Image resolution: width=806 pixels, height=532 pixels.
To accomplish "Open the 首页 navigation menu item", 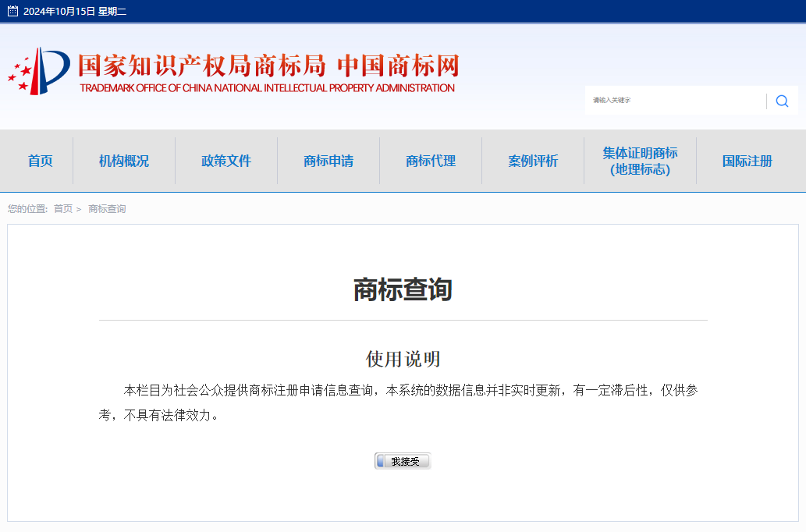I will (40, 161).
